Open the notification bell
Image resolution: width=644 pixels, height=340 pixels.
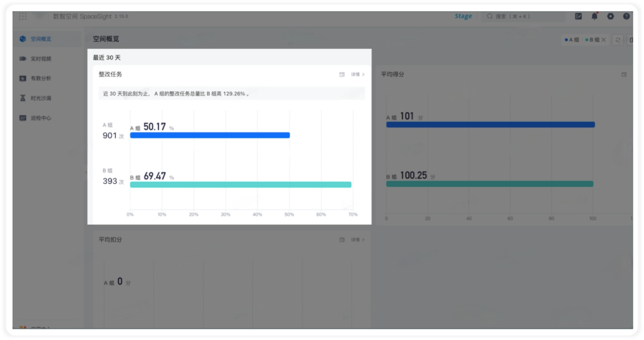pyautogui.click(x=595, y=16)
